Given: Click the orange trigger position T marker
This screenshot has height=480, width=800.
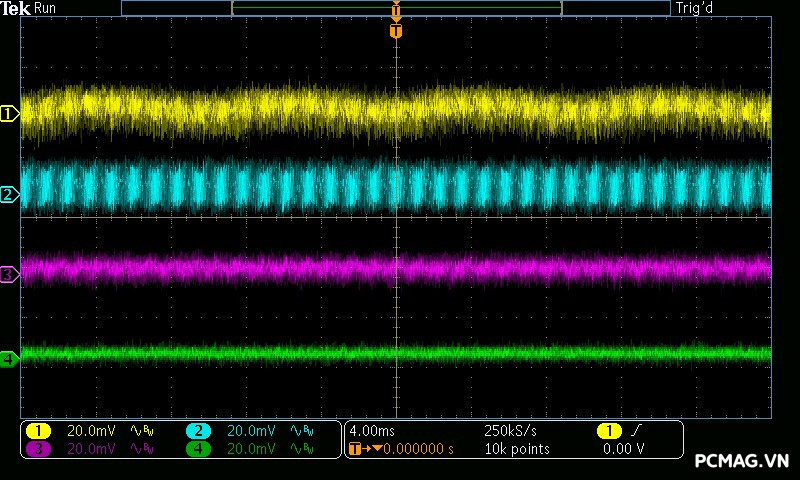Looking at the screenshot, I should [396, 31].
